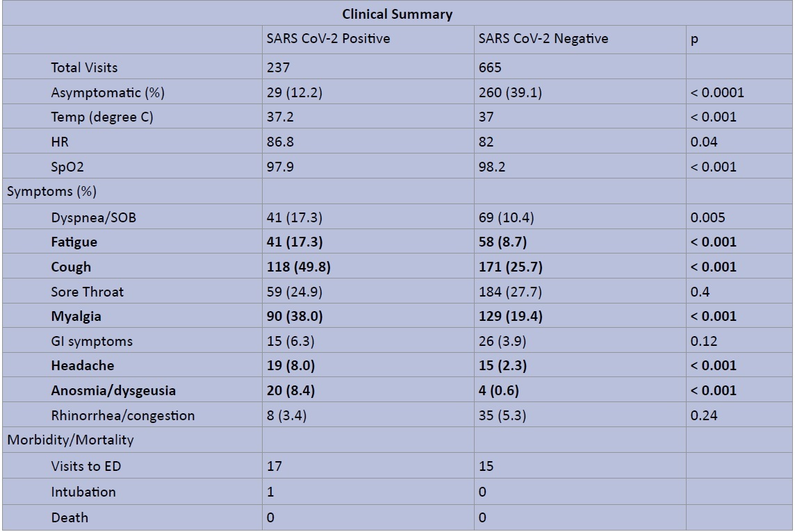Click the p column header
The image size is (795, 532).
(694, 40)
